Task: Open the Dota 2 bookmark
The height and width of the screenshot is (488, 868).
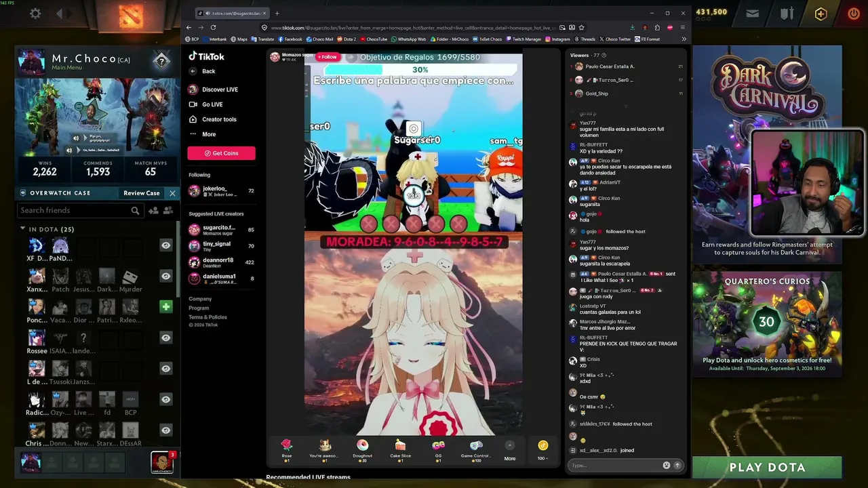Action: (346, 39)
